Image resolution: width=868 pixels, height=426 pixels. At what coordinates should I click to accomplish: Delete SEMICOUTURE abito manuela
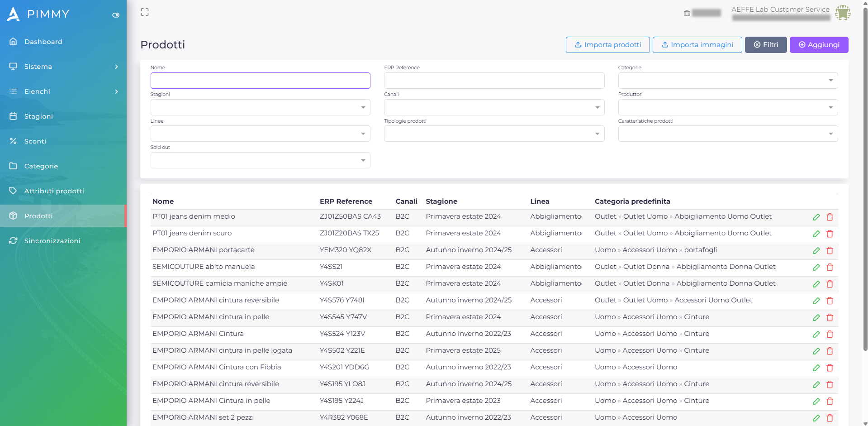pos(830,268)
